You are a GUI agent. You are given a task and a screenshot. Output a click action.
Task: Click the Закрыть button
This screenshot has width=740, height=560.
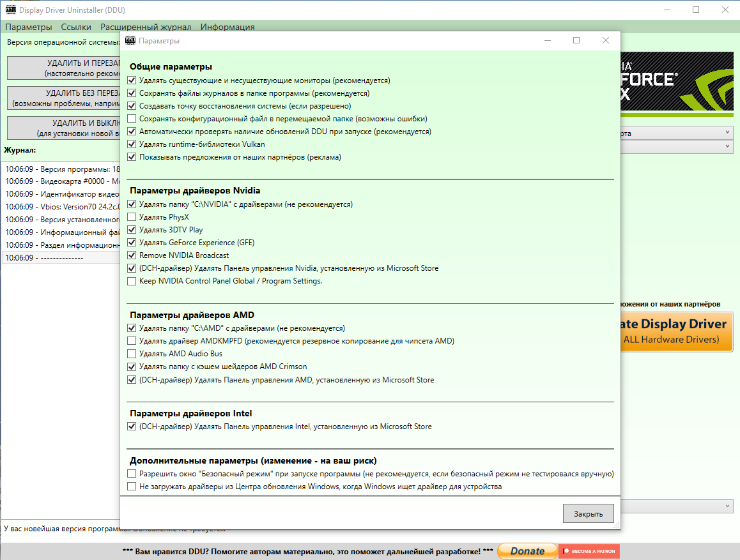click(x=589, y=514)
